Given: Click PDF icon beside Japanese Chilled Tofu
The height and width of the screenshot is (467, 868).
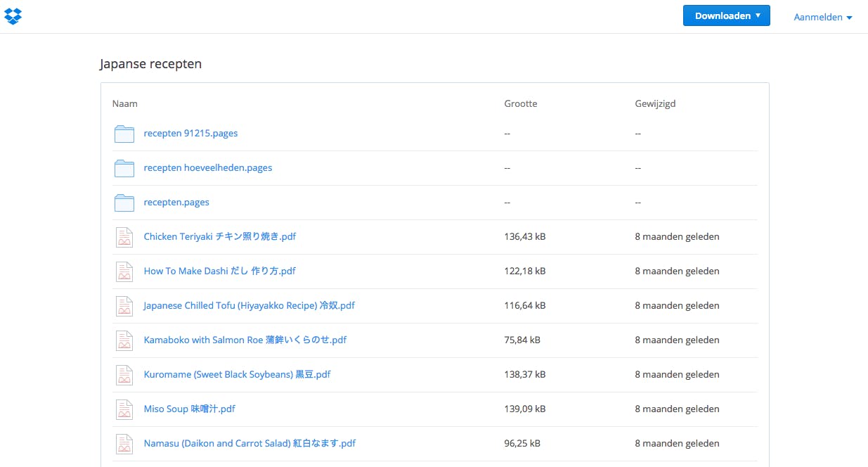Looking at the screenshot, I should coord(124,306).
